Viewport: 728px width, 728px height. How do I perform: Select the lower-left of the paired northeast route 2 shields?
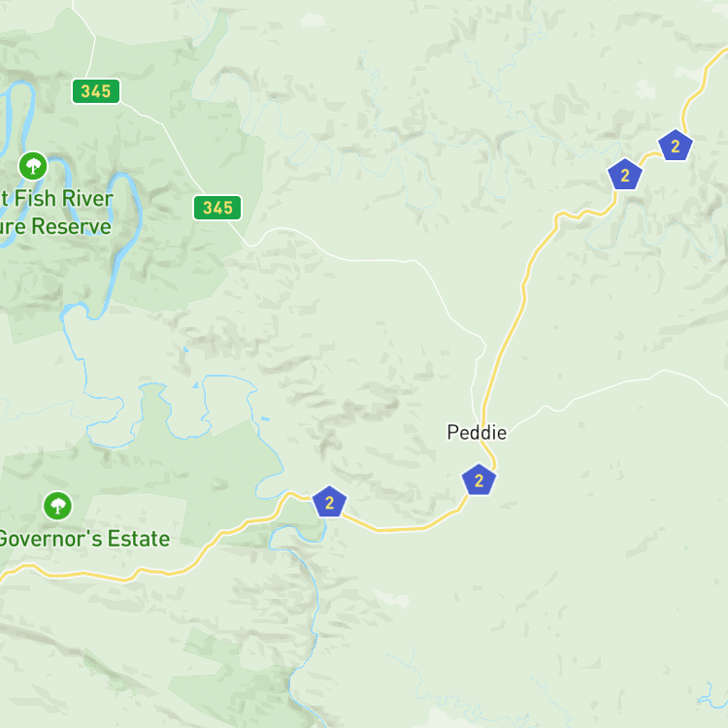click(625, 175)
